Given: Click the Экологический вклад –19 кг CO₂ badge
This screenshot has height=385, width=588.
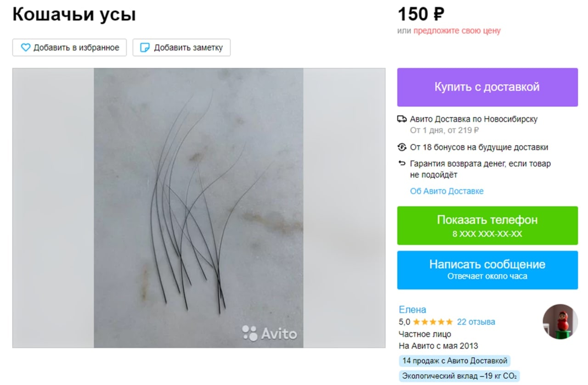Looking at the screenshot, I should point(459,376).
